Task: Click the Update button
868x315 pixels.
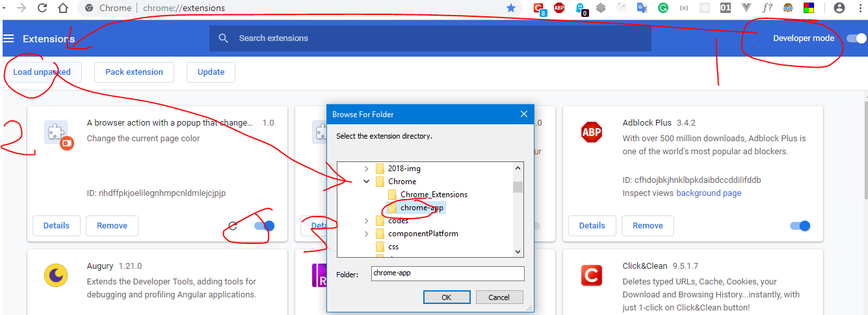Action: pos(211,72)
